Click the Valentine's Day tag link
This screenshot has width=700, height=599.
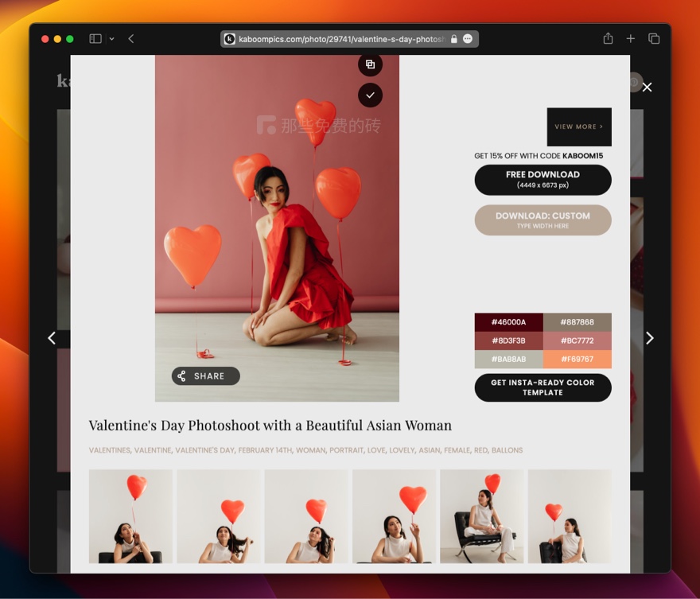click(204, 450)
